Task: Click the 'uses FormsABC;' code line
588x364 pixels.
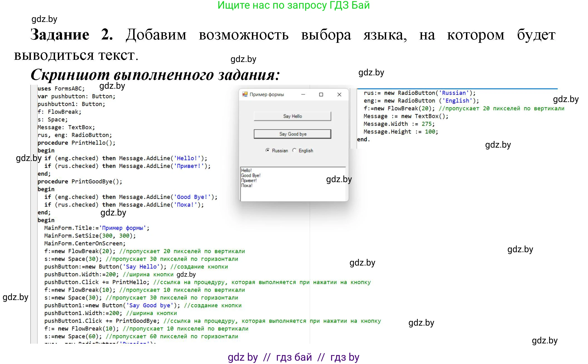Action: click(x=61, y=88)
